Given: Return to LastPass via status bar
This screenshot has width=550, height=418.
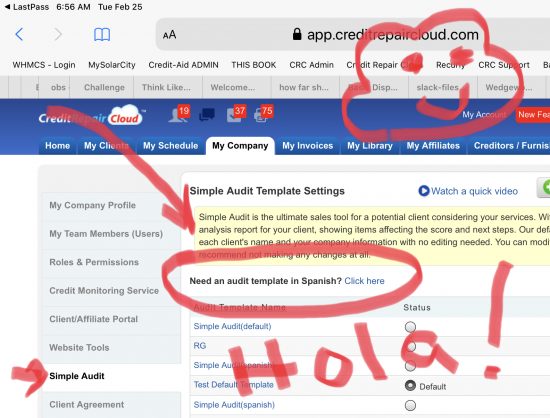Looking at the screenshot, I should click(27, 7).
